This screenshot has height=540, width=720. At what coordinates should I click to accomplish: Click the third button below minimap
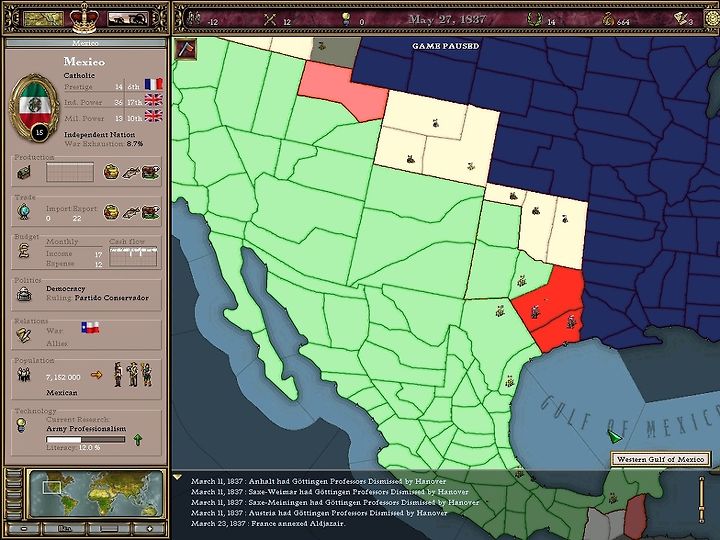click(109, 529)
